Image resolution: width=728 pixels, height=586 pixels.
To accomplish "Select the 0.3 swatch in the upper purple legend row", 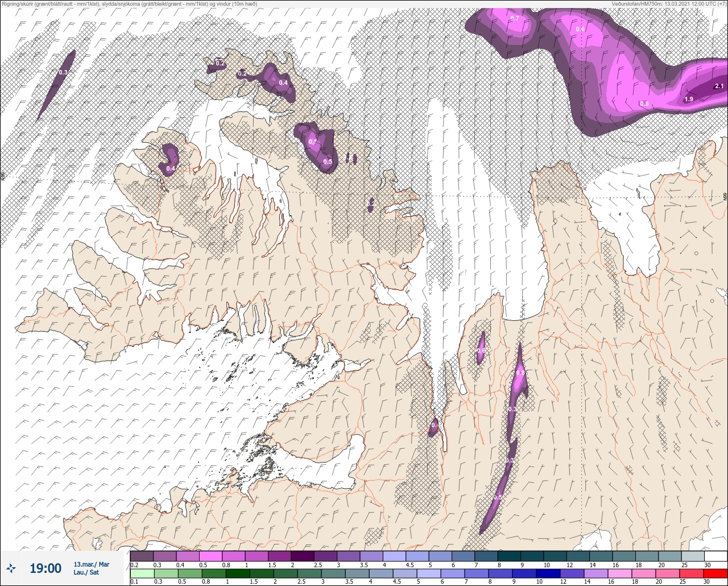I will pos(165,556).
